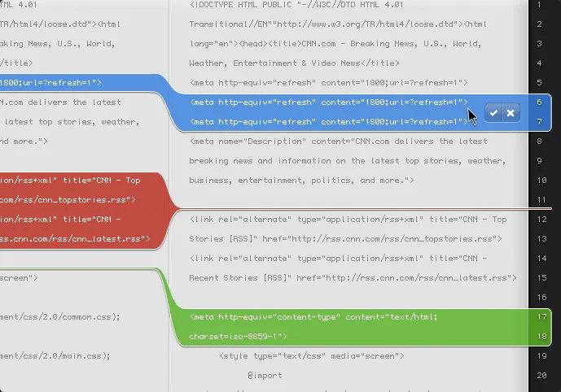Screen dimensions: 561x392
Task: Click the blue meta refresh line on row 6
Action: pos(328,102)
